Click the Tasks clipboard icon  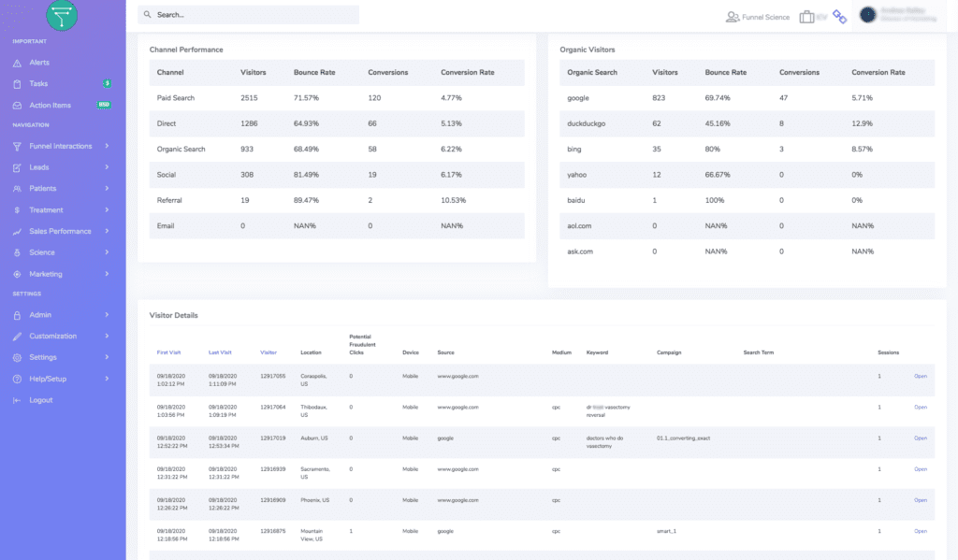(x=18, y=84)
